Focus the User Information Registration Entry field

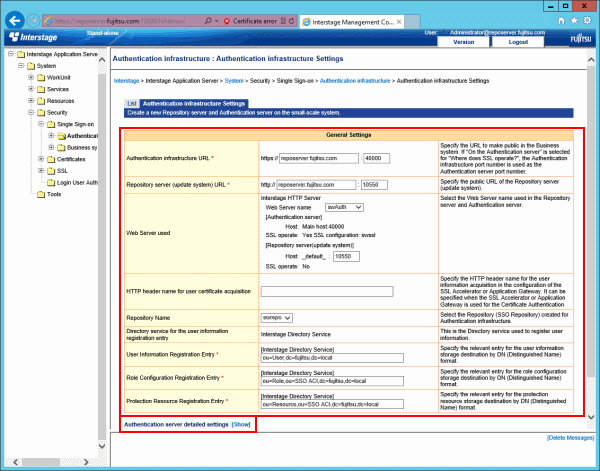332,358
